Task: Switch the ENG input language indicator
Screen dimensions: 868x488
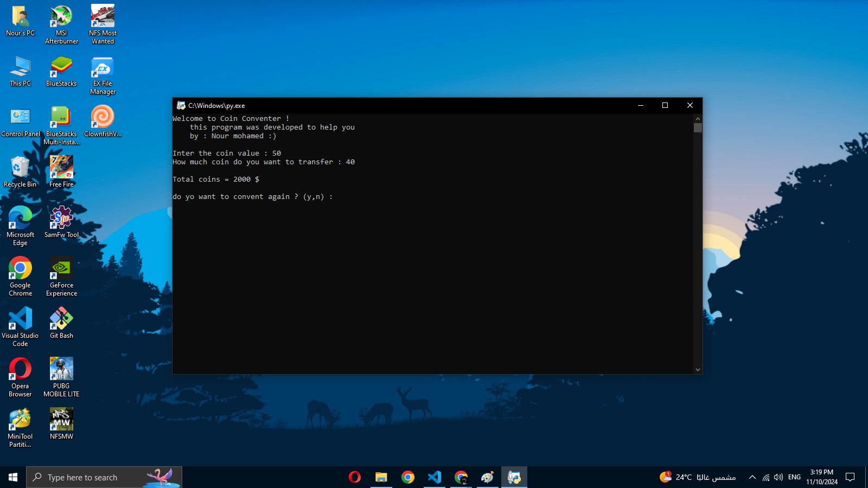Action: click(x=794, y=477)
